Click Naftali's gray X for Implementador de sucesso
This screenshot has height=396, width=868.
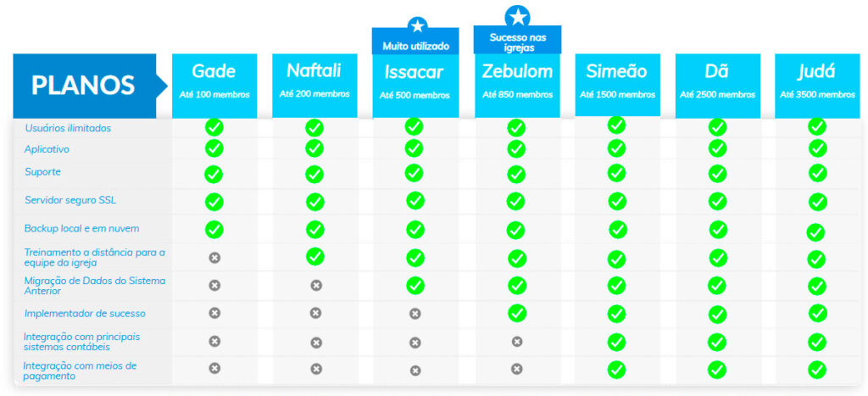[x=315, y=313]
